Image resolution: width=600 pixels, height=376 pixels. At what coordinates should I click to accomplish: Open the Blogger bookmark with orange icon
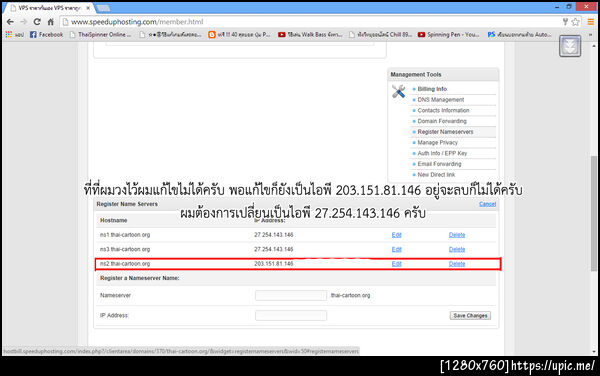239,34
